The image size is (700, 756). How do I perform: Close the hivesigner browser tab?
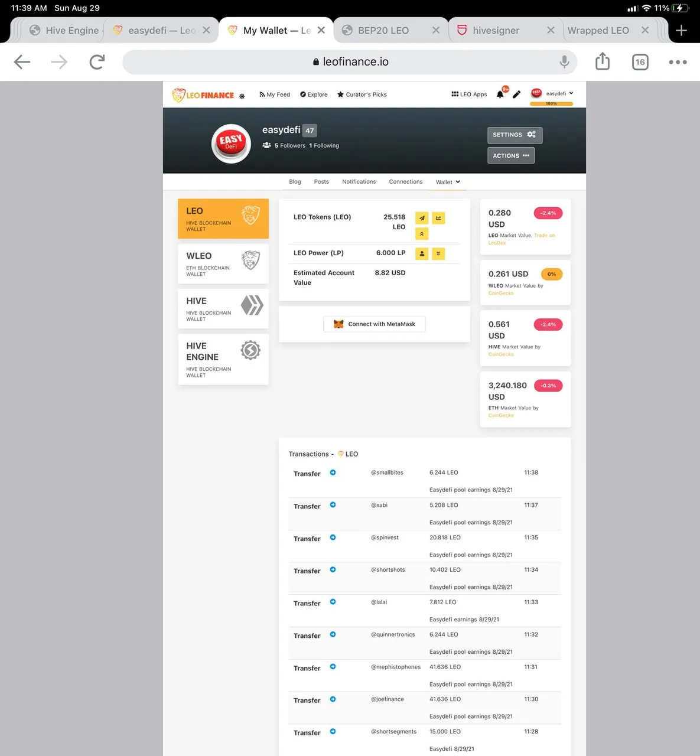click(x=551, y=30)
